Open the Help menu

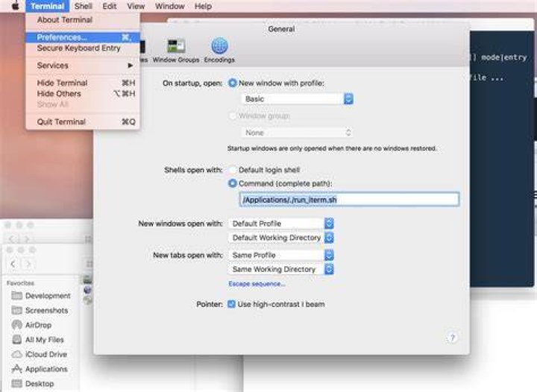click(x=203, y=6)
